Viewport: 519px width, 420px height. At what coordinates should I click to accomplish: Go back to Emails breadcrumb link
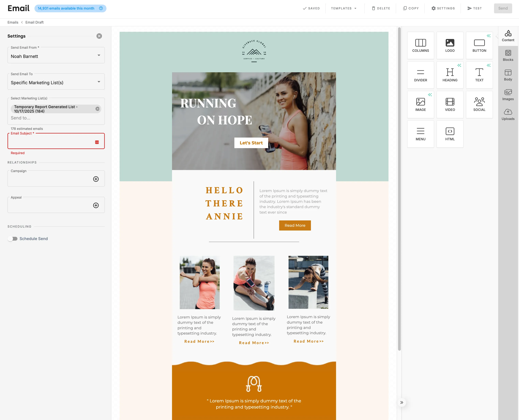(13, 22)
